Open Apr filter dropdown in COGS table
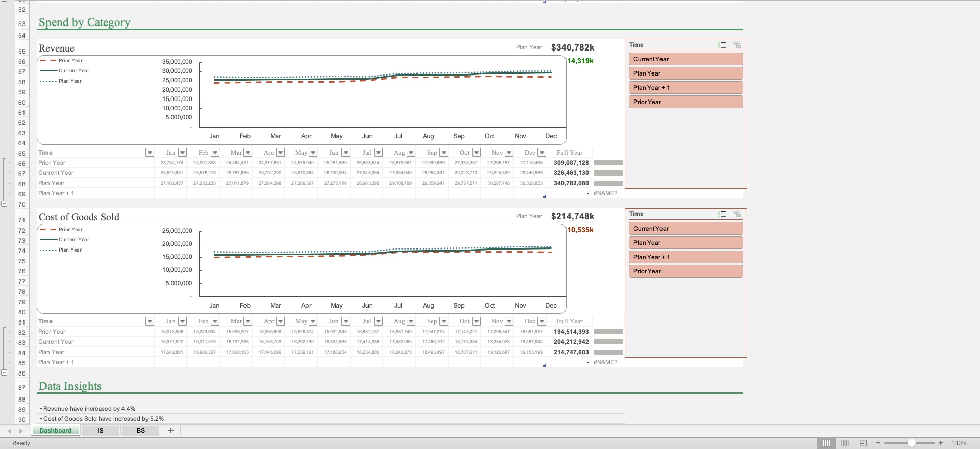Viewport: 980px width, 449px height. [x=280, y=321]
